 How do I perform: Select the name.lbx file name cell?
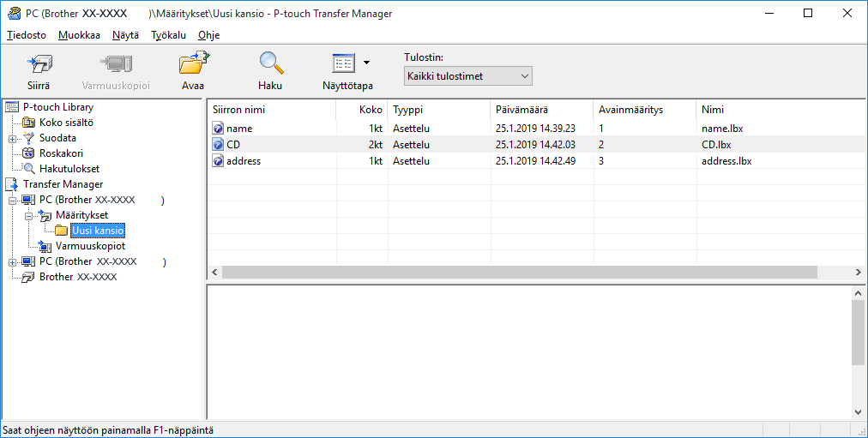tap(722, 129)
